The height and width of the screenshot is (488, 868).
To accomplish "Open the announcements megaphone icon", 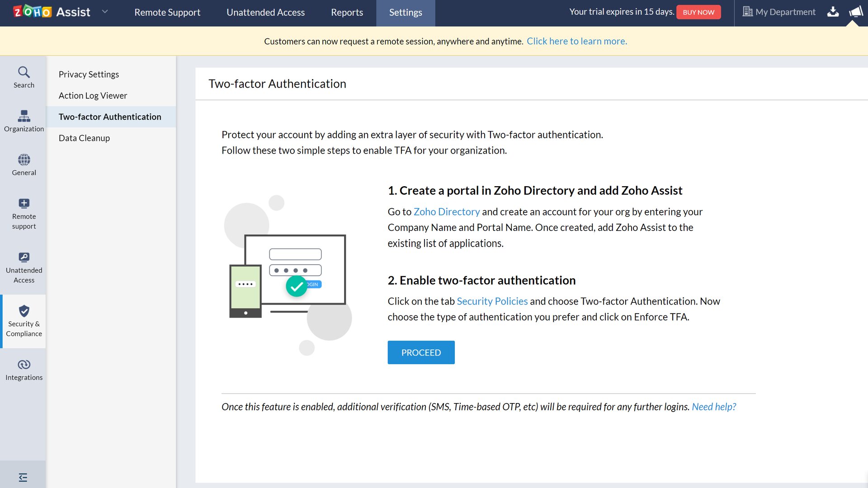I will tap(856, 12).
